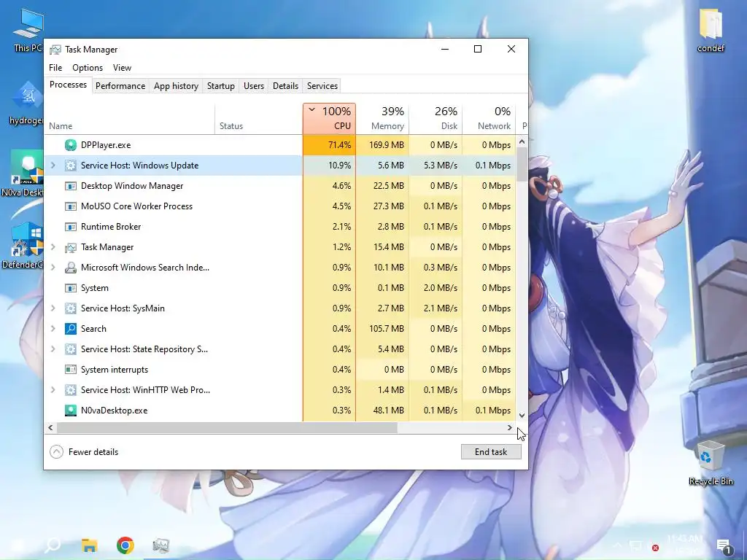Click the N0vaDesktop.exe process icon
This screenshot has height=560, width=747.
[71, 411]
